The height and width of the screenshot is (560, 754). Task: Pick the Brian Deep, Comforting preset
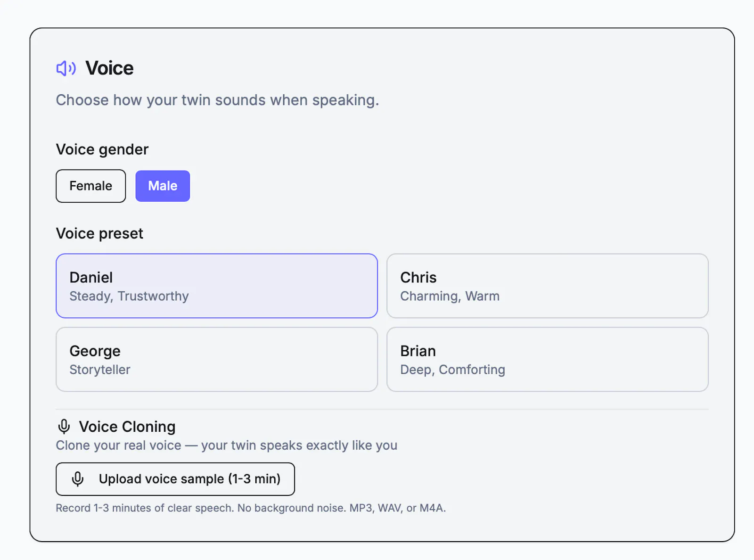548,360
